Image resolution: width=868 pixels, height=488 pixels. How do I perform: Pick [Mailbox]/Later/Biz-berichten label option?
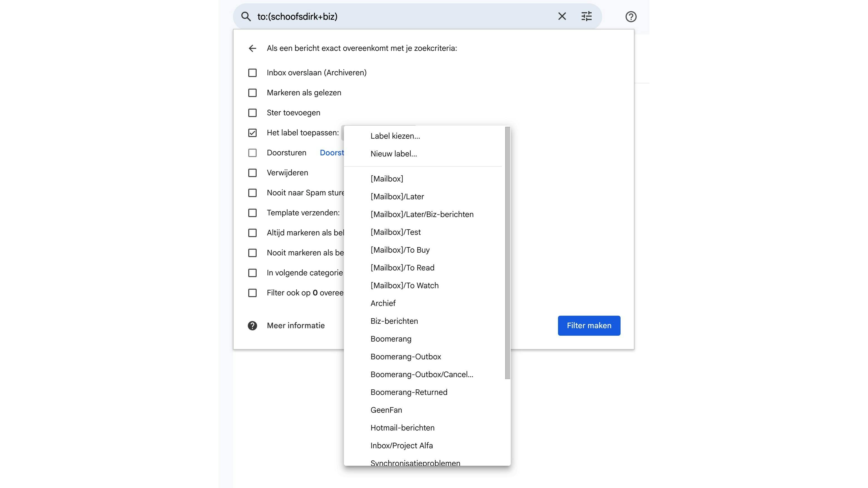(x=422, y=214)
